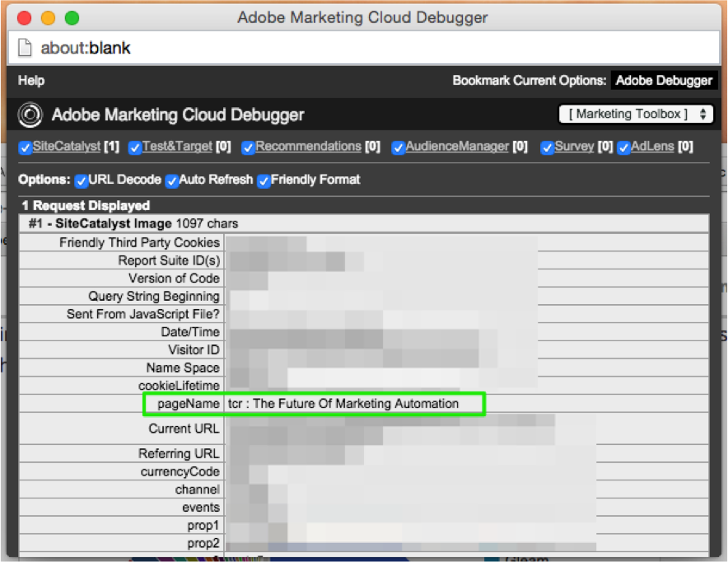The height and width of the screenshot is (562, 728).
Task: Click the Friendly Third Party Cookies label
Action: click(139, 242)
